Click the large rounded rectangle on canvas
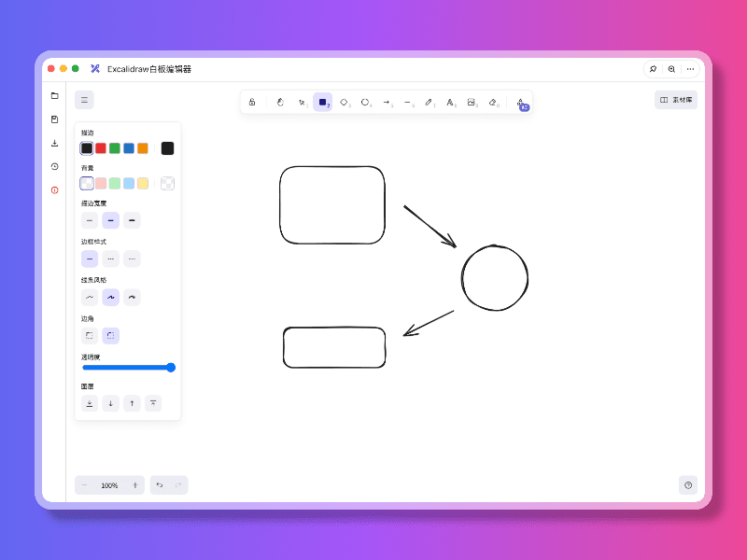Image resolution: width=747 pixels, height=560 pixels. pyautogui.click(x=332, y=205)
